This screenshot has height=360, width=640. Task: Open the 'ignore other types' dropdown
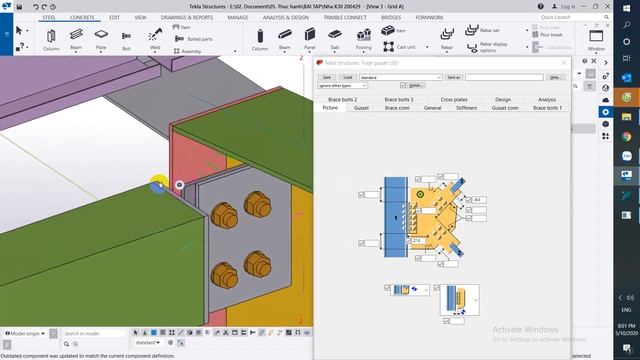342,86
